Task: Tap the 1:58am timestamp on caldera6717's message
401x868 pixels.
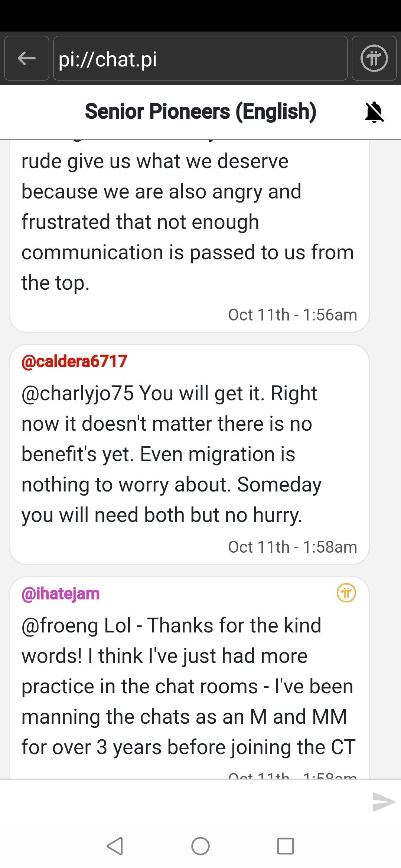Action: coord(292,547)
